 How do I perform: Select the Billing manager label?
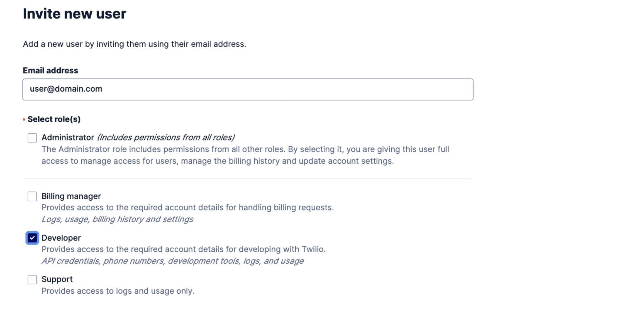coord(71,196)
